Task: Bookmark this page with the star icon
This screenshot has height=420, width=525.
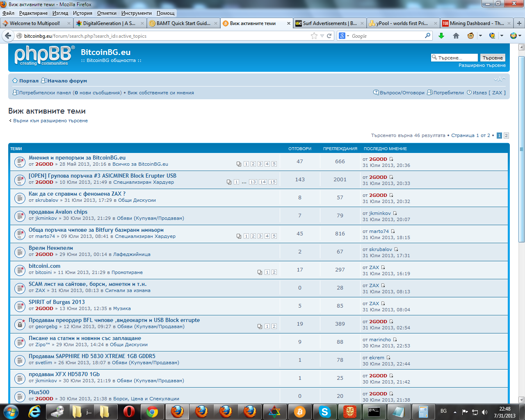Action: tap(314, 36)
